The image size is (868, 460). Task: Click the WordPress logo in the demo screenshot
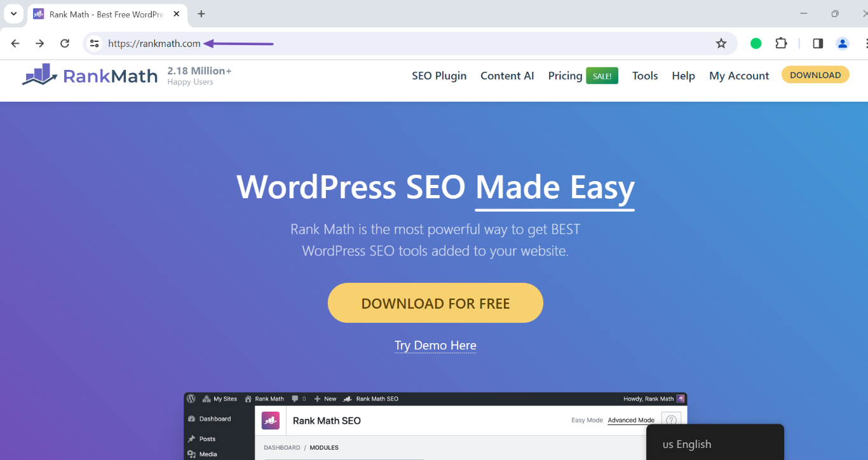191,399
